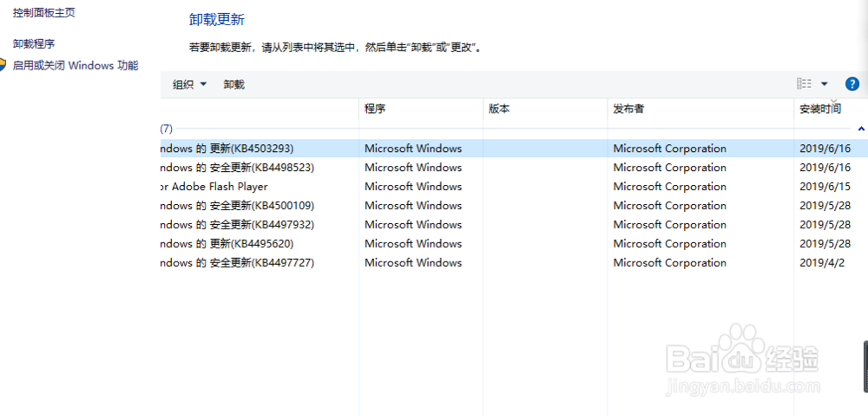This screenshot has width=868, height=416.
Task: Click install date 2019/4/2
Action: 822,262
